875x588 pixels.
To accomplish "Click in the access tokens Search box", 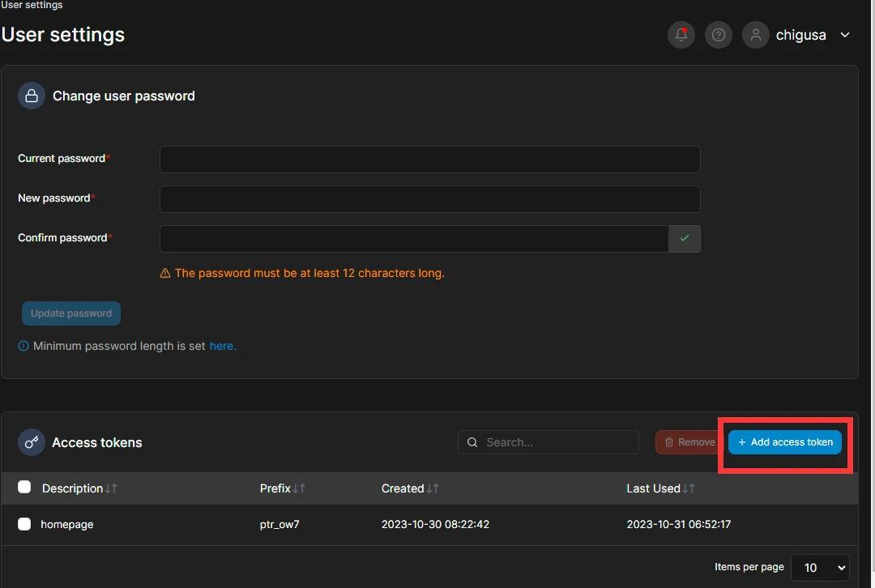I will pyautogui.click(x=548, y=442).
